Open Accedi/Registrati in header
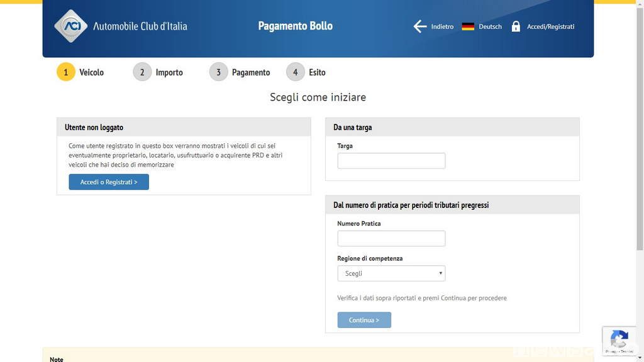The height and width of the screenshot is (362, 644). click(550, 26)
